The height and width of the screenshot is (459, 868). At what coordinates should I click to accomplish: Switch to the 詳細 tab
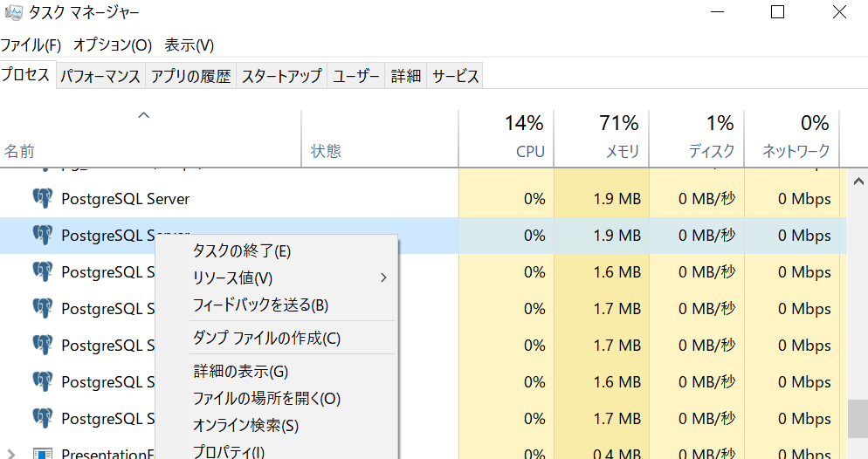pos(406,76)
